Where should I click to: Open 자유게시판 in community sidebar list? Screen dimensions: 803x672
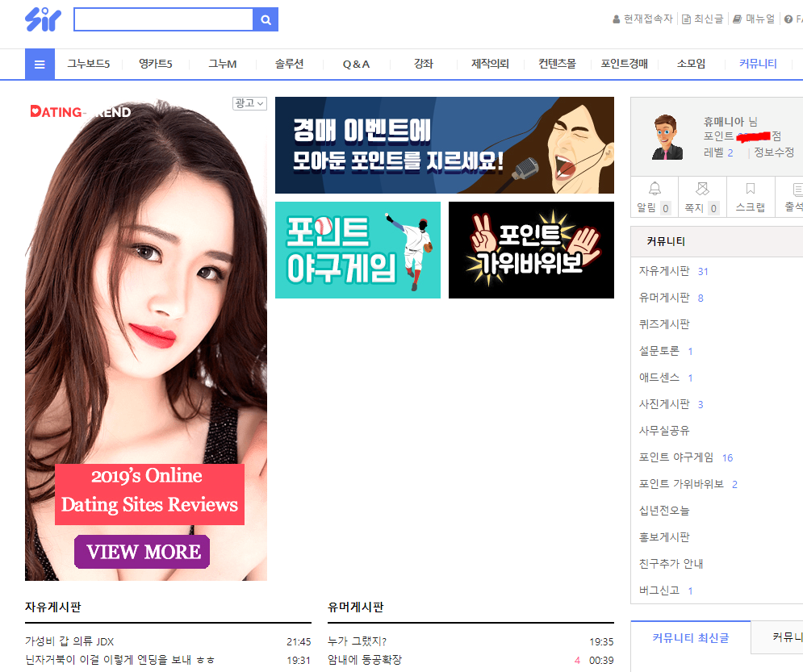point(664,271)
